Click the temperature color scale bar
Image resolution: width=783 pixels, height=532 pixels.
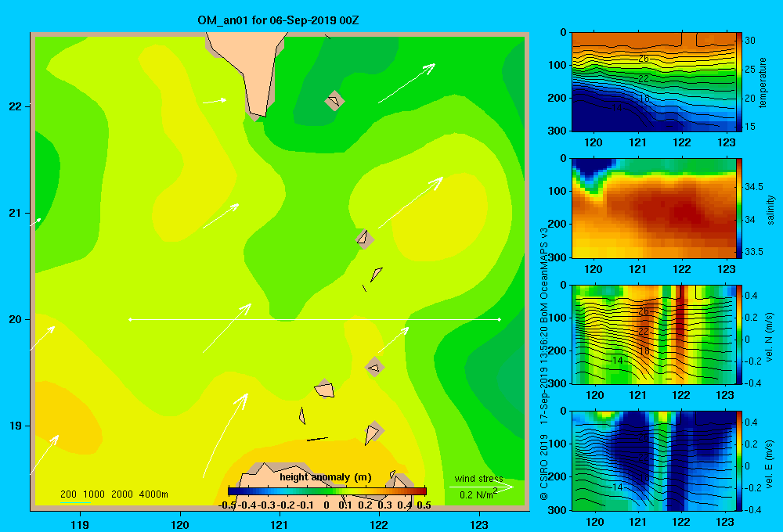(x=739, y=82)
